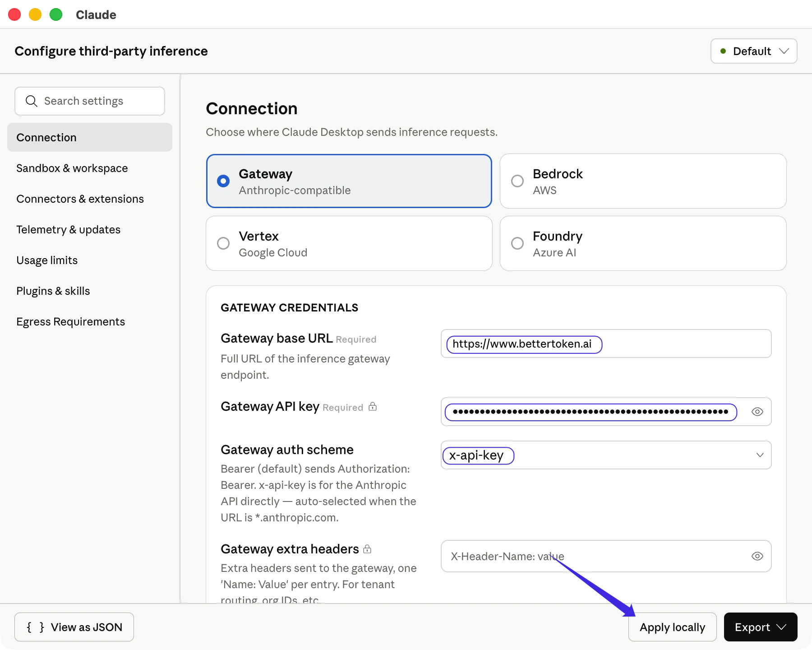Open Sandbox & workspace settings
The width and height of the screenshot is (812, 650).
tap(90, 168)
